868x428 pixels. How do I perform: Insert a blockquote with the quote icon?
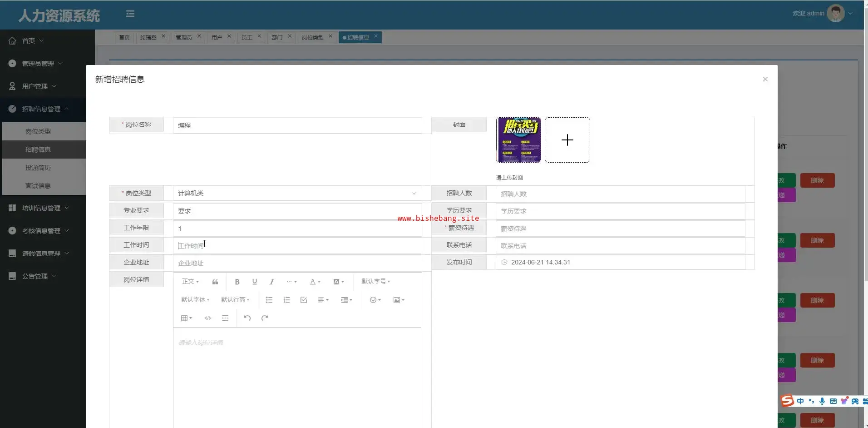(x=215, y=282)
